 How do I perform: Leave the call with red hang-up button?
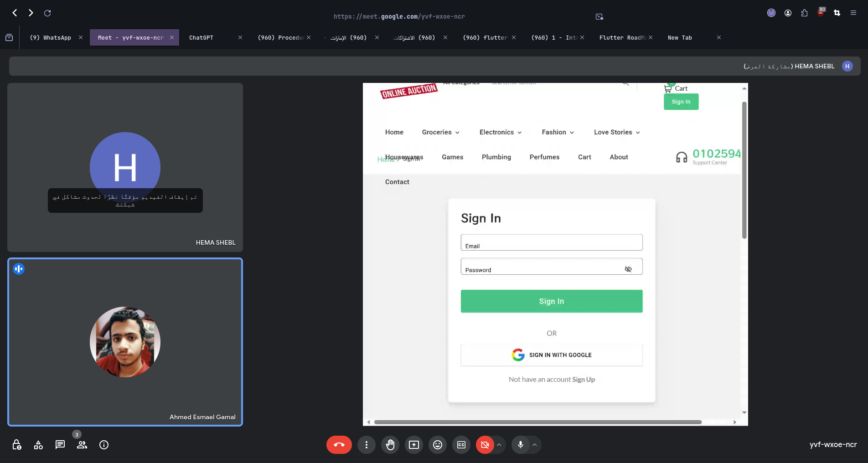(x=339, y=445)
